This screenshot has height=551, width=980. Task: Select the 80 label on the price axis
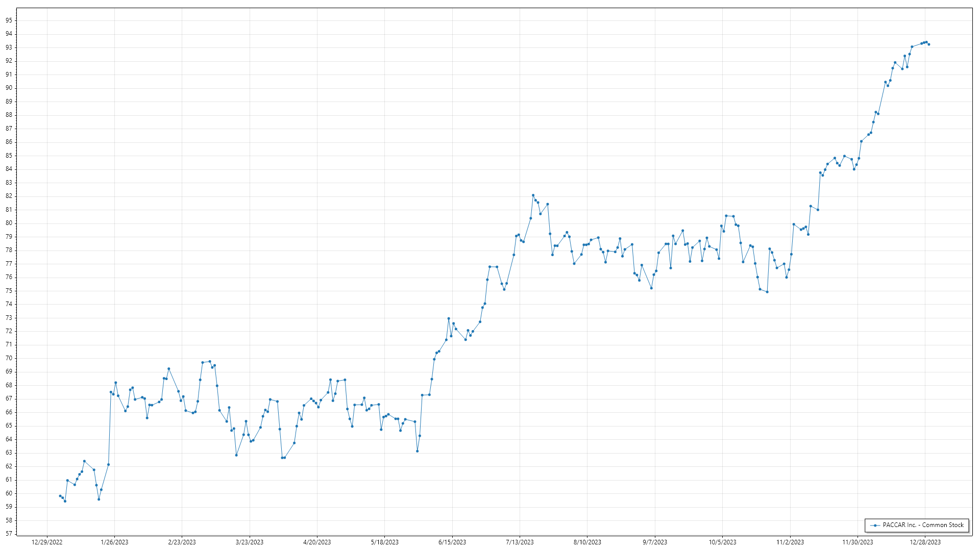(x=9, y=223)
